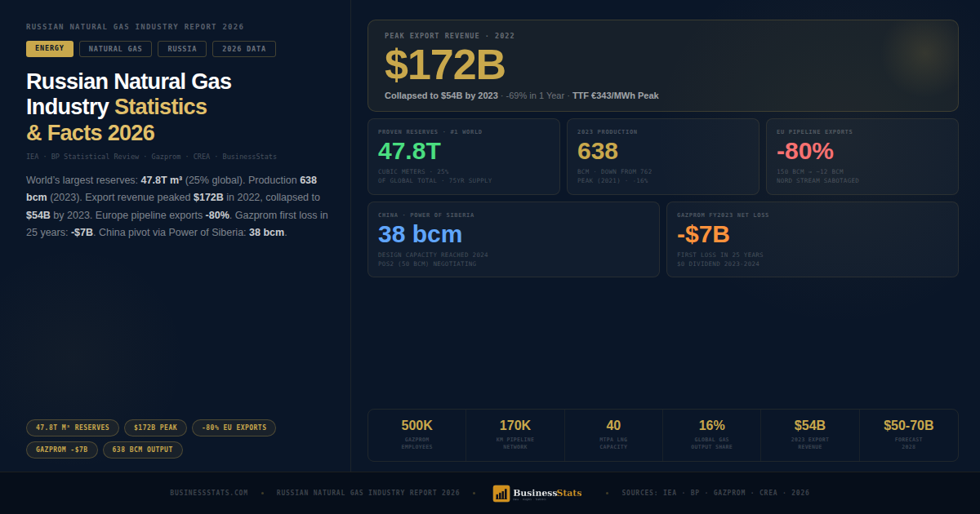Click the $172B PEAK badge
Viewport: 980px width, 514px height.
pos(155,428)
